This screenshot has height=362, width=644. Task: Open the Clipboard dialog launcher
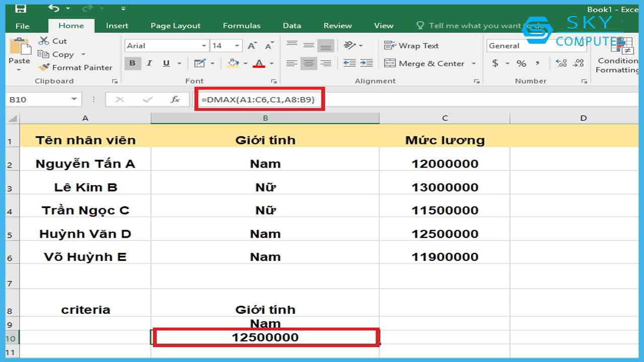click(x=115, y=81)
